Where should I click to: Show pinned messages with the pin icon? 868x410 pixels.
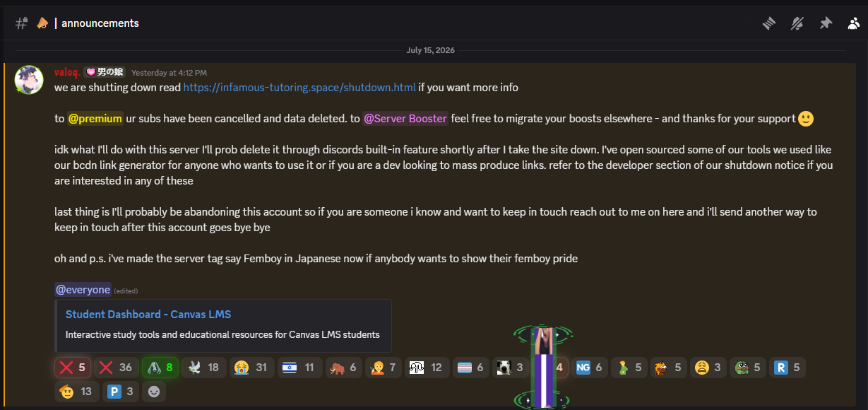826,23
